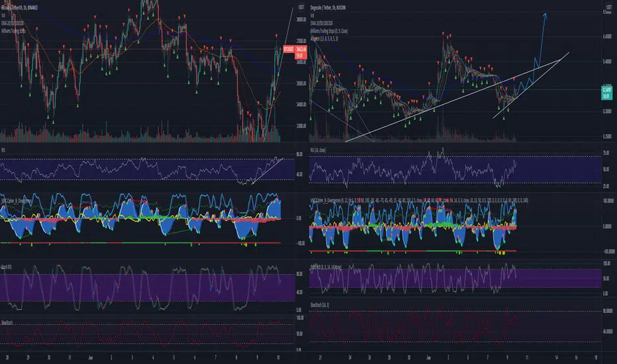
Task: Select SlowStoch legend on Bitcoin chart
Action: pos(7,323)
